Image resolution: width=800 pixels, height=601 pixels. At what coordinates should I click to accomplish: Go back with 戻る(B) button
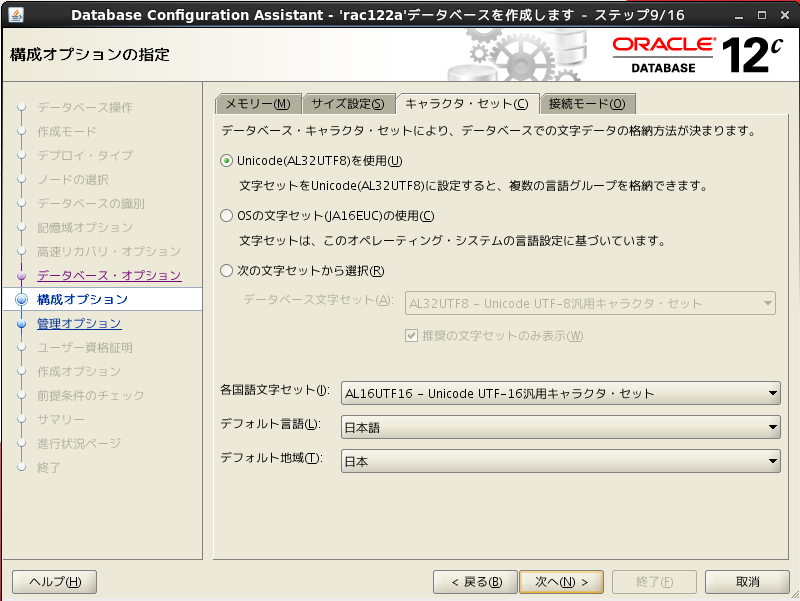[476, 582]
